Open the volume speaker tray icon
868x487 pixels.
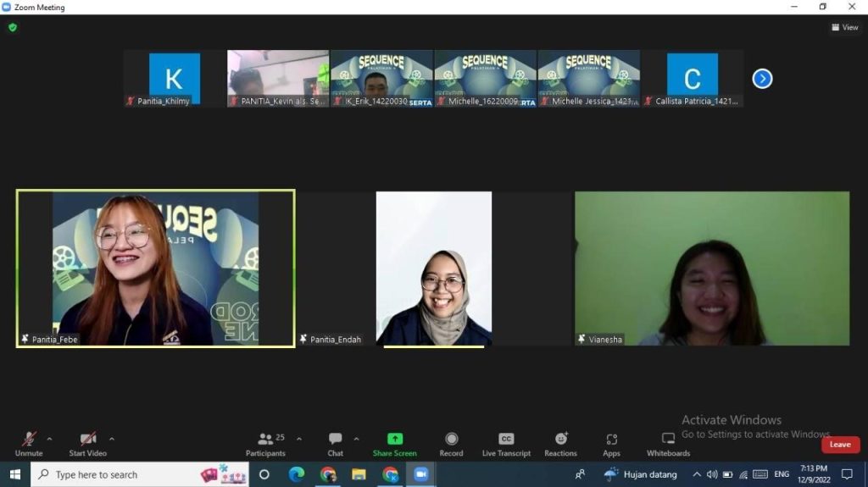[712, 474]
